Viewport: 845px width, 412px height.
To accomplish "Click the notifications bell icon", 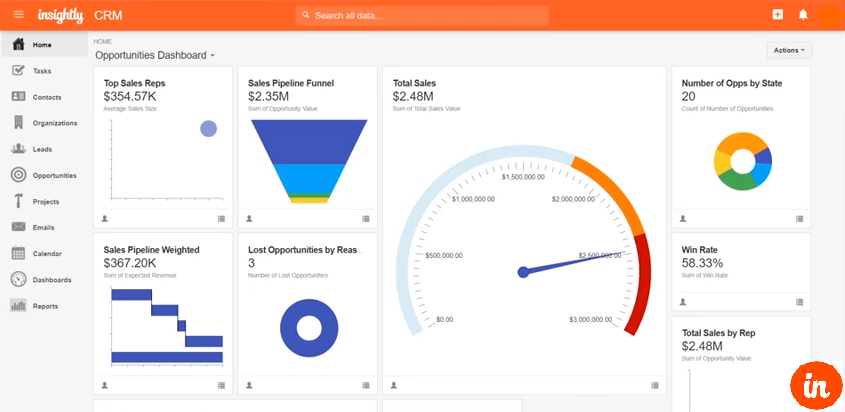I will coord(803,15).
